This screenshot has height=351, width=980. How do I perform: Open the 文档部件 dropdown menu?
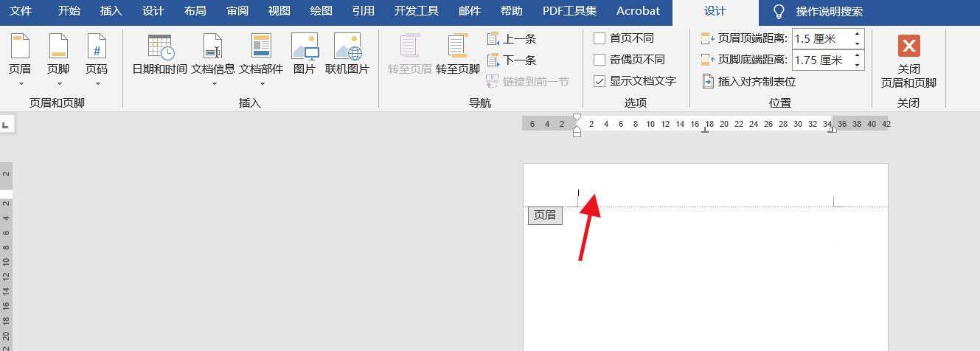261,83
